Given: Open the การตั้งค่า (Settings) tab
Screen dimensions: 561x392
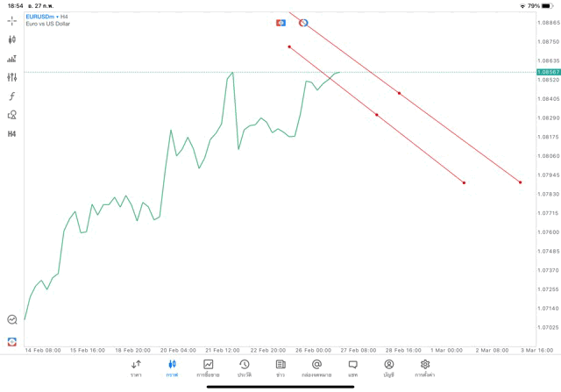Looking at the screenshot, I should pyautogui.click(x=425, y=368).
